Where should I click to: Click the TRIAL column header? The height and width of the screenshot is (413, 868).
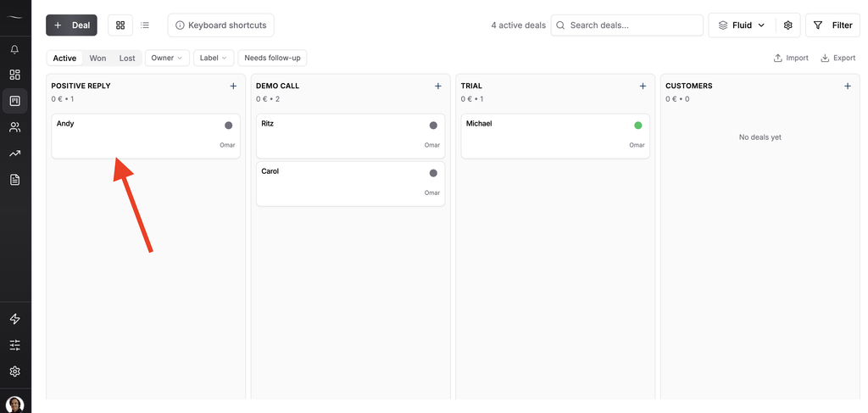(x=471, y=86)
